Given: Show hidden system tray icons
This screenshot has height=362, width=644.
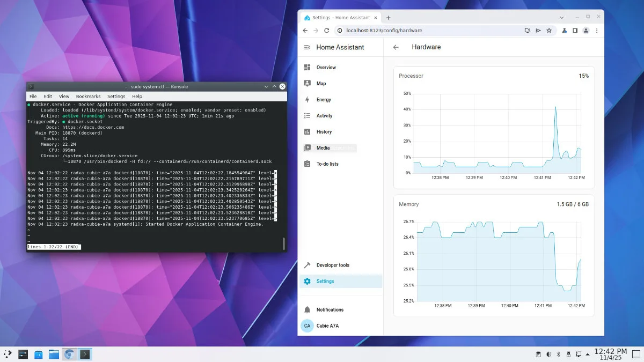Looking at the screenshot, I should [x=588, y=354].
